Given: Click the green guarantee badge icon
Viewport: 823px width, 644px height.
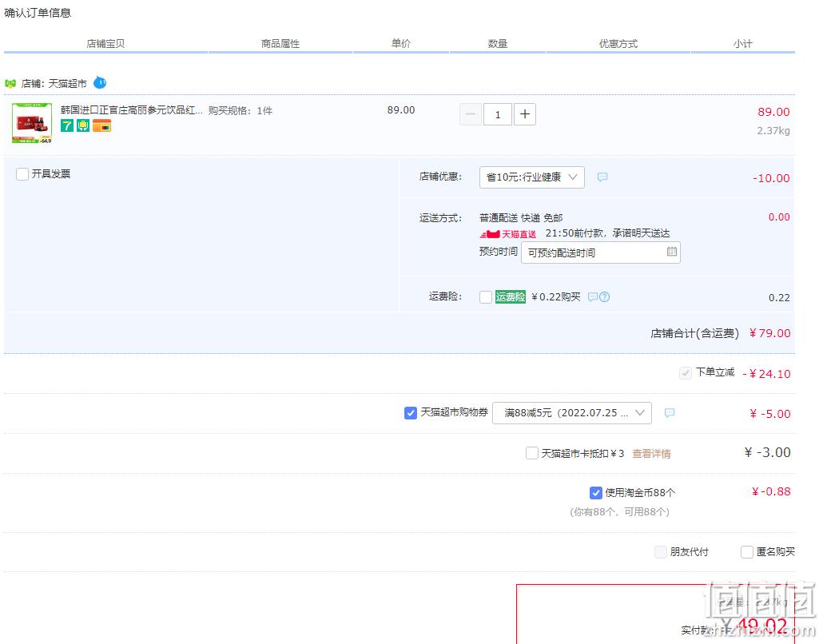Looking at the screenshot, I should pos(83,126).
